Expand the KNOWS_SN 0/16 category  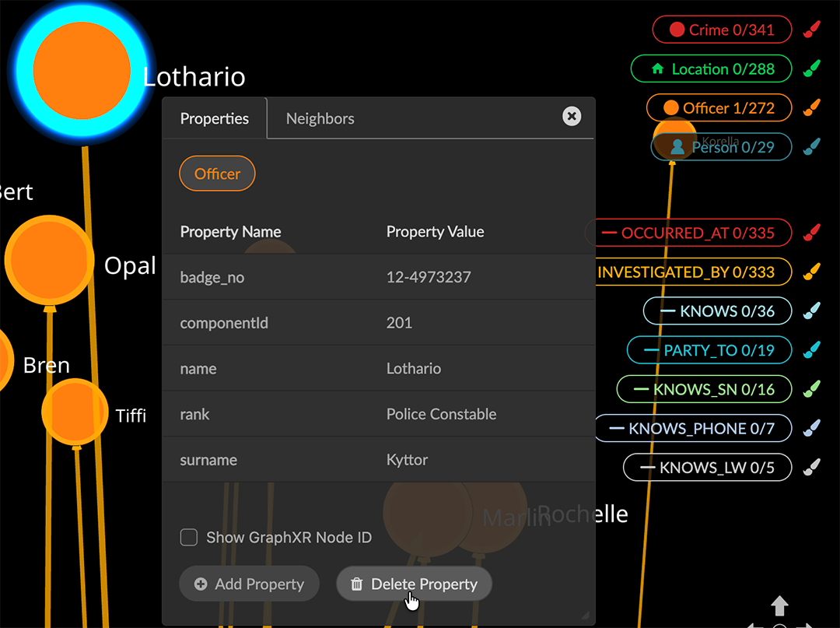(x=704, y=389)
